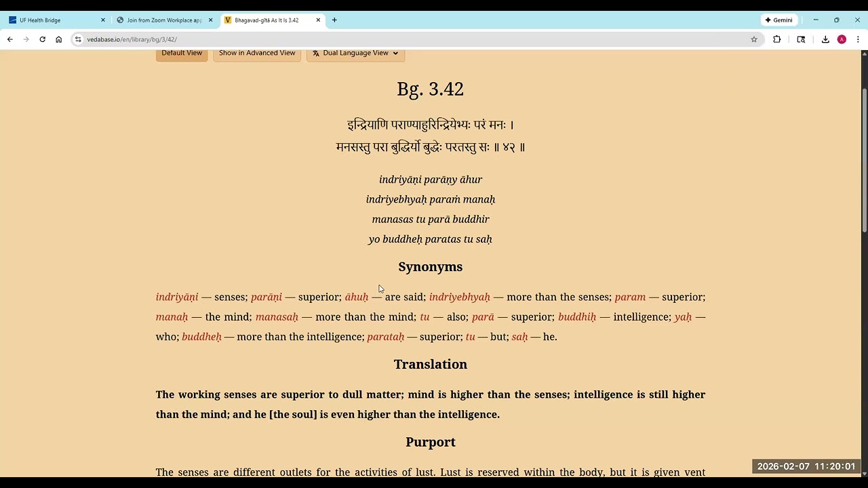This screenshot has width=868, height=488.
Task: Close the UF Health Bridge tab
Action: [103, 20]
